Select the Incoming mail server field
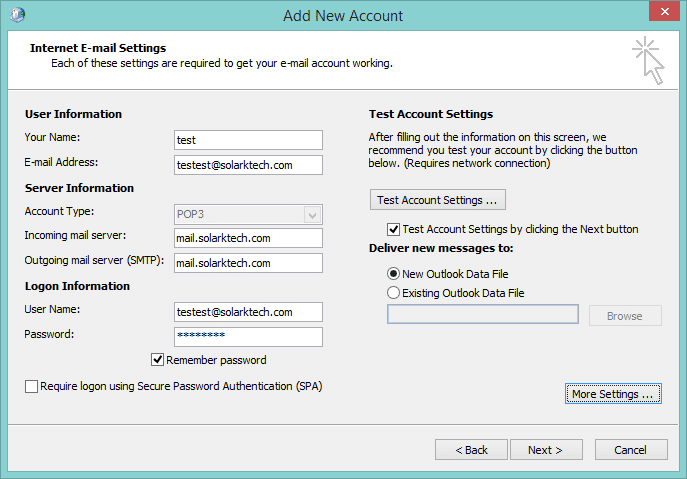 (248, 238)
